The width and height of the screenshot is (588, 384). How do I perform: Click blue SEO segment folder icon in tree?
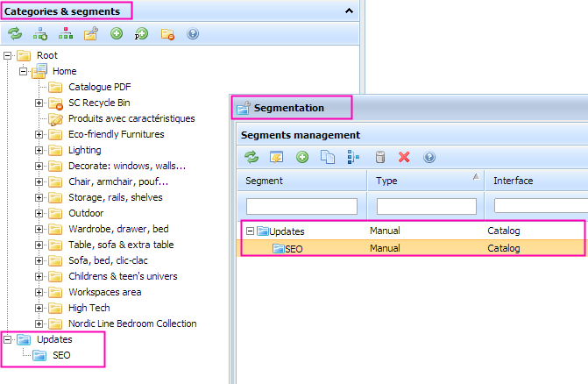(x=39, y=355)
